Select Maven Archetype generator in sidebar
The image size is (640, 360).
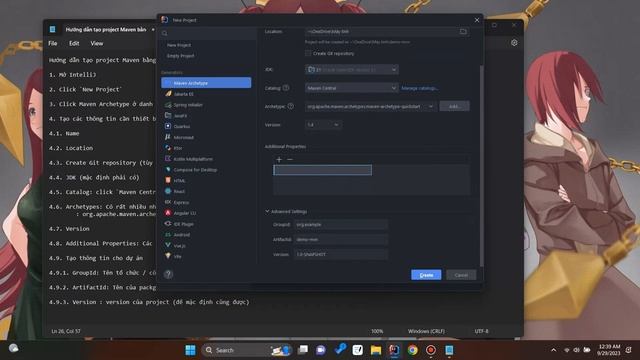point(206,83)
